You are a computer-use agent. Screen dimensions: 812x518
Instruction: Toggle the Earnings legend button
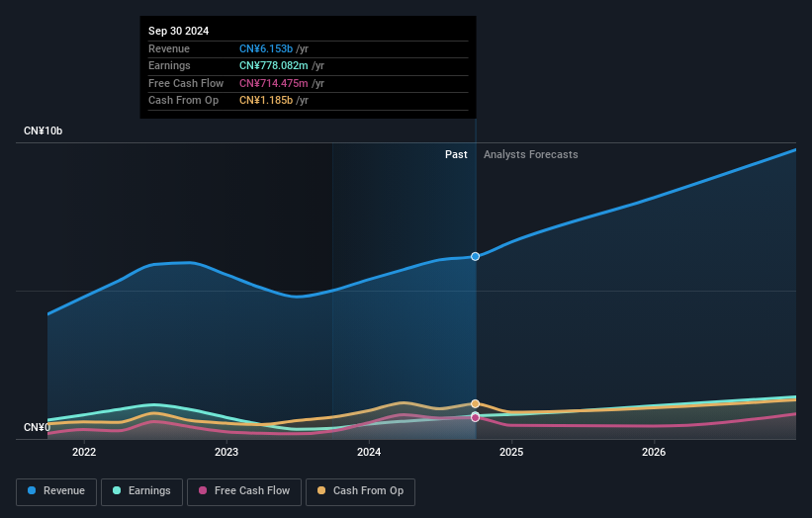pyautogui.click(x=141, y=491)
